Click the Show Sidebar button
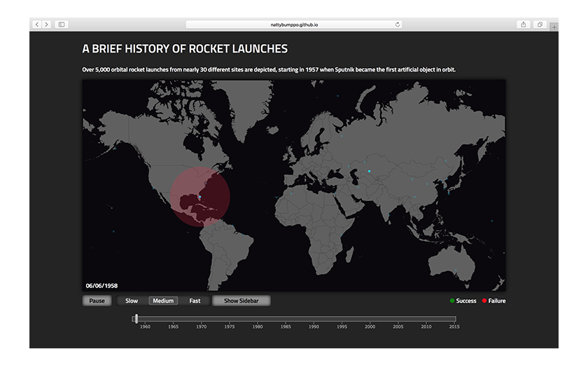 point(241,301)
